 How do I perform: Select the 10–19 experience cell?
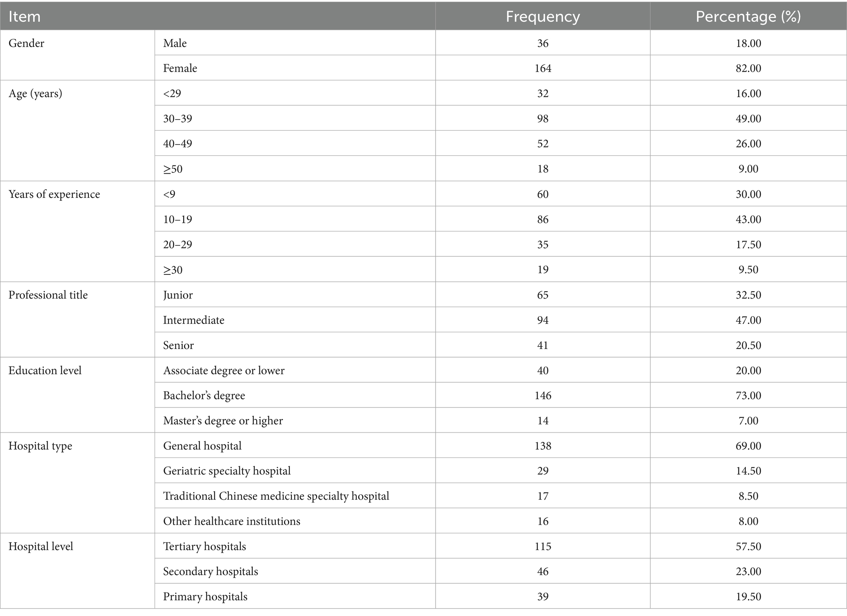(x=177, y=220)
